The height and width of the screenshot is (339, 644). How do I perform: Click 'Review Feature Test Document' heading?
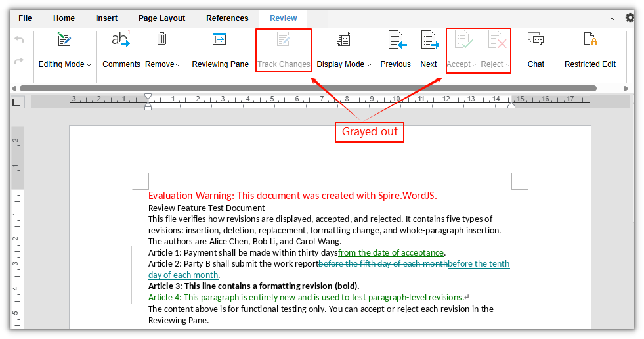[207, 208]
